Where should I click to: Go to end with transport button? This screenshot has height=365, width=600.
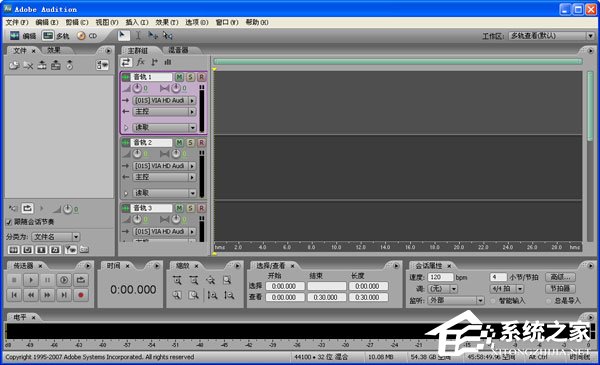point(64,295)
